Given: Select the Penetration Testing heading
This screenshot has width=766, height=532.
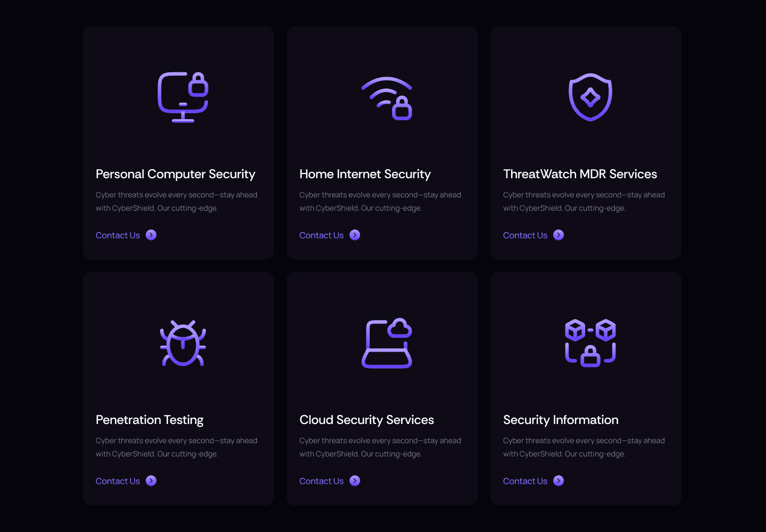Looking at the screenshot, I should (149, 420).
